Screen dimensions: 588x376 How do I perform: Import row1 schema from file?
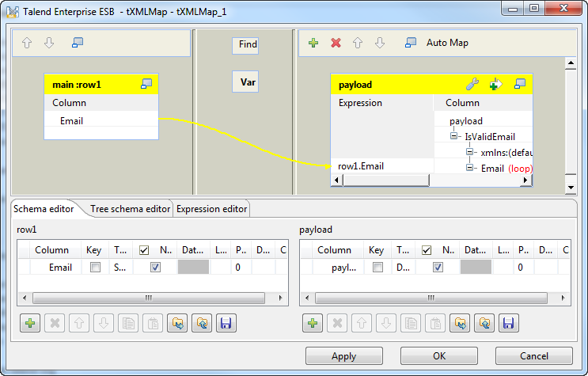pyautogui.click(x=177, y=323)
